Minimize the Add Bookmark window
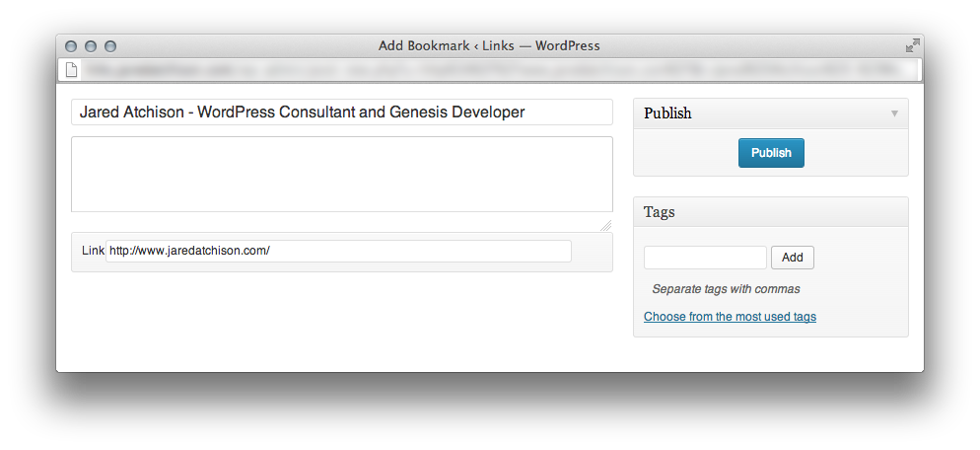The width and height of the screenshot is (980, 450). click(91, 46)
